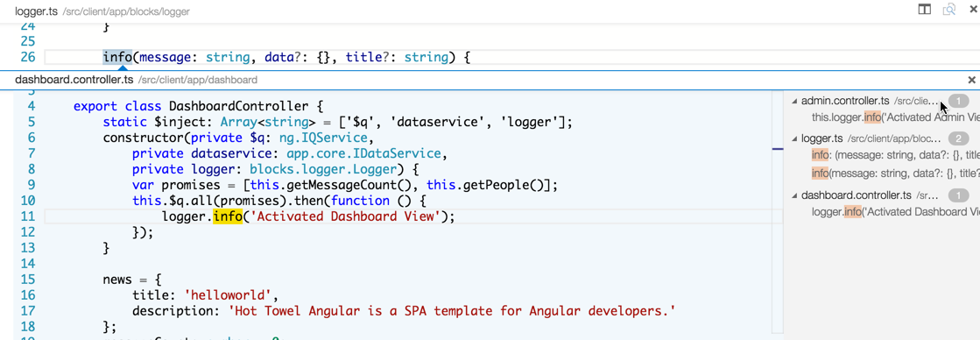
Task: Click the function keyword on line 10
Action: click(360, 201)
